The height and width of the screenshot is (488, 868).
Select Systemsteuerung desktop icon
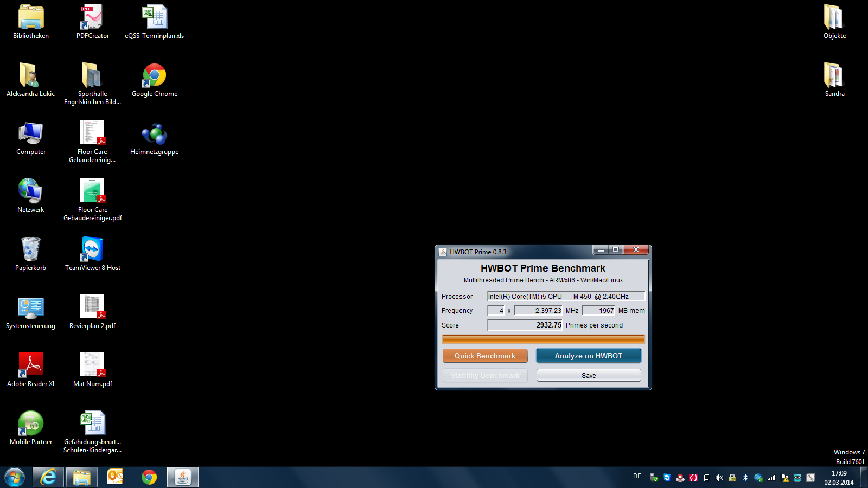(31, 312)
